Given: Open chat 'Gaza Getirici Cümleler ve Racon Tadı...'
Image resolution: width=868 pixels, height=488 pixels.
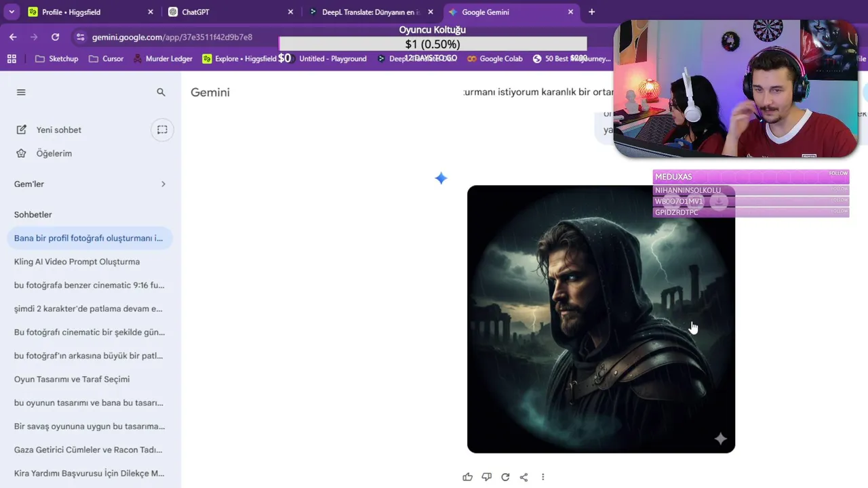Looking at the screenshot, I should click(x=89, y=449).
